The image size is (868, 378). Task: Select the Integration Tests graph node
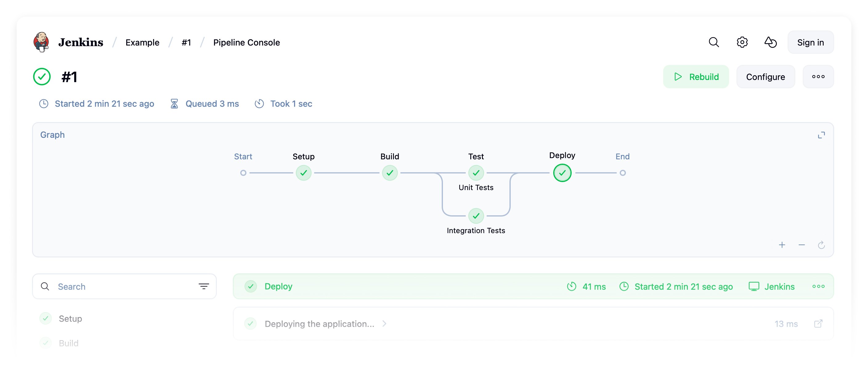(476, 216)
